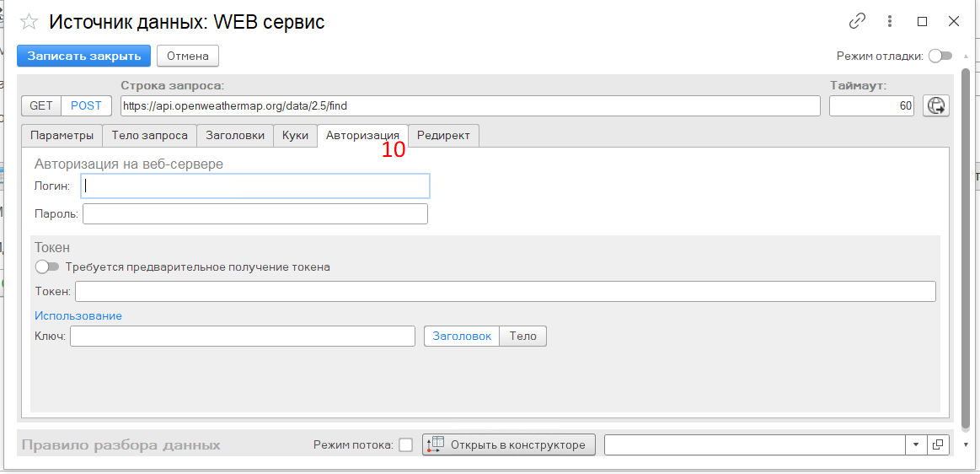Select Тело for token usage
The width and height of the screenshot is (980, 474).
[523, 336]
